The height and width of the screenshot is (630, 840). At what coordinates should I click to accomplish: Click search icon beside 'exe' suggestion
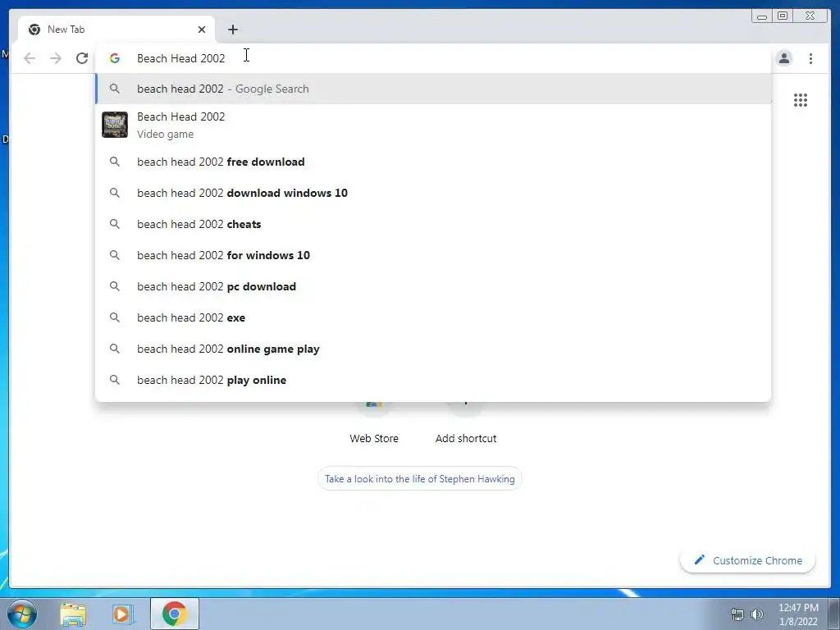115,317
